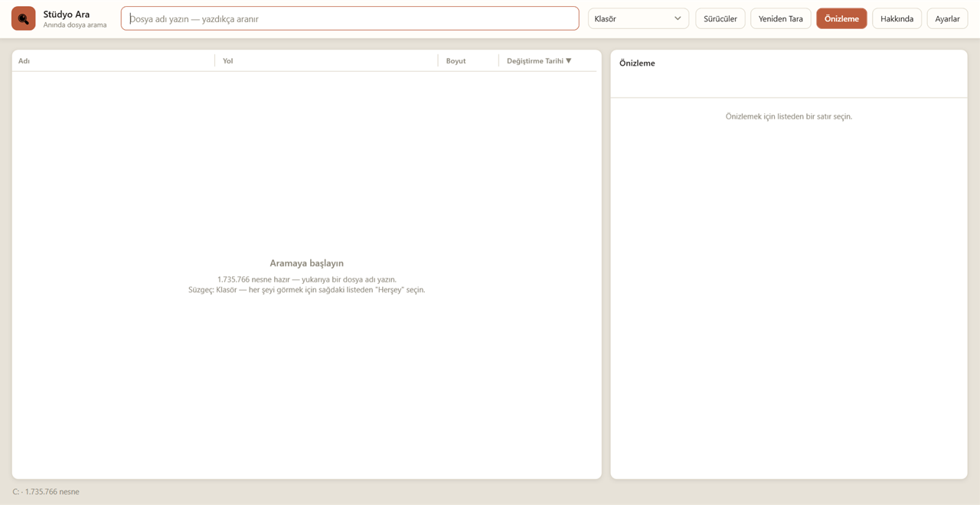Sort results by the Adı column
The image size is (980, 505).
(x=113, y=61)
